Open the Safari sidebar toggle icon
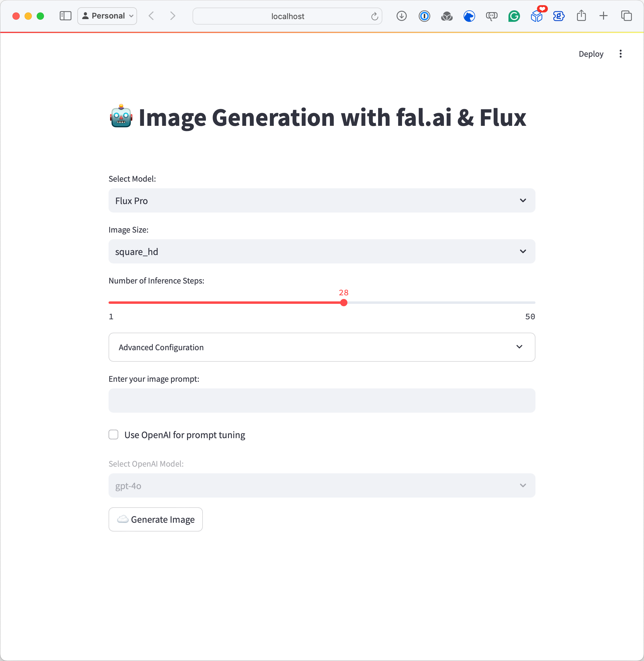 65,16
